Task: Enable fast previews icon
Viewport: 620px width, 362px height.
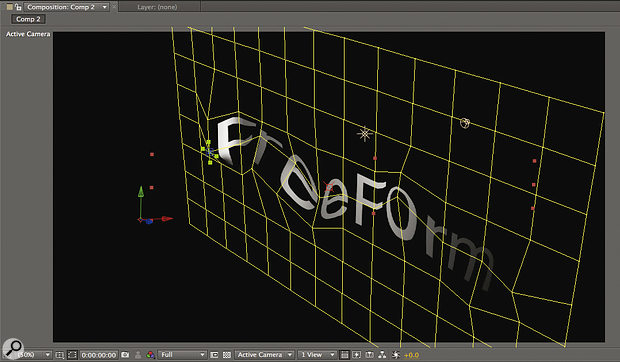Action: point(357,355)
